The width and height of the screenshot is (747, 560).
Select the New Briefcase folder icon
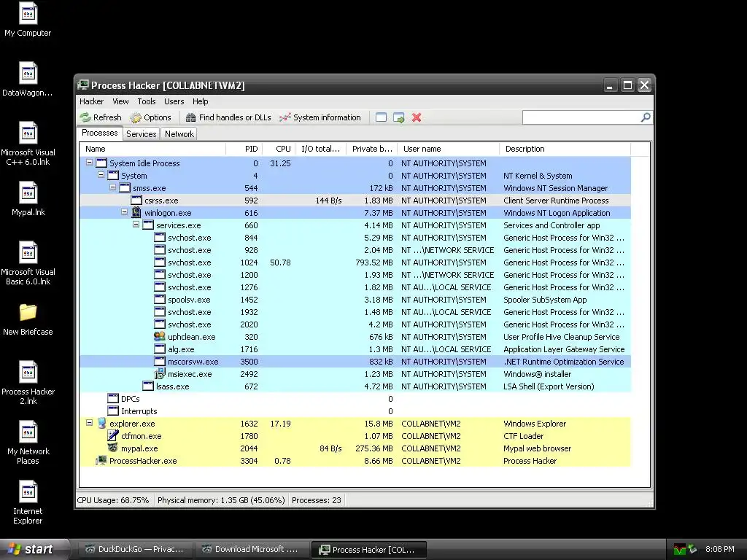coord(28,319)
